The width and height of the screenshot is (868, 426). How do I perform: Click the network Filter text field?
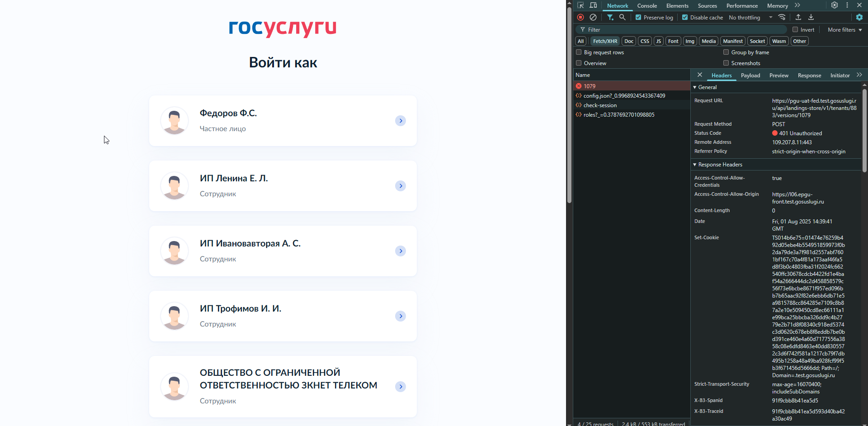click(682, 30)
